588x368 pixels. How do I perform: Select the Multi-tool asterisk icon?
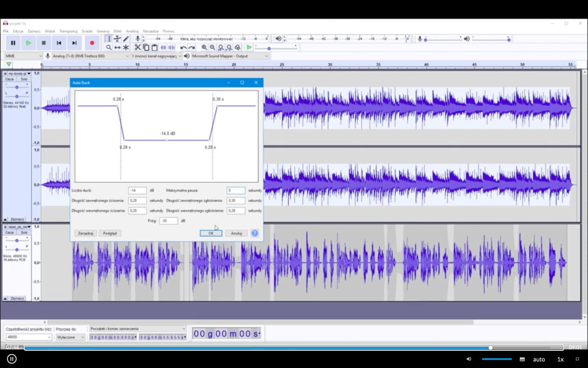(126, 47)
